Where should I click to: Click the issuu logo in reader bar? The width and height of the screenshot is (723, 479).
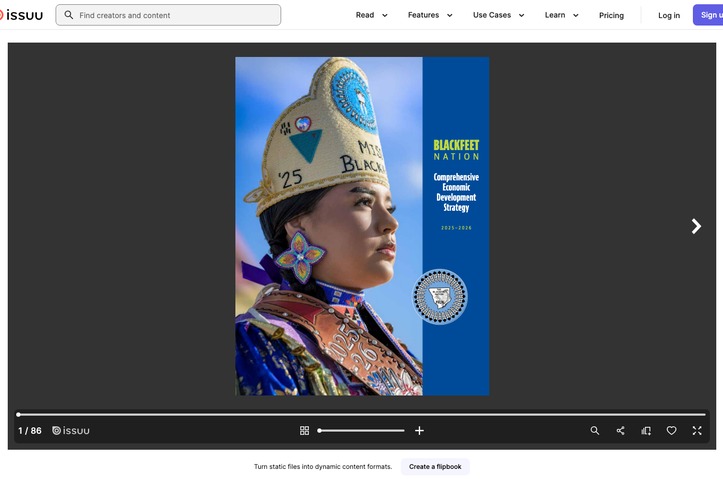click(71, 431)
